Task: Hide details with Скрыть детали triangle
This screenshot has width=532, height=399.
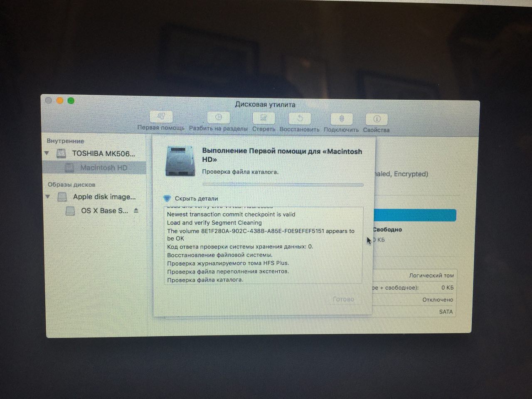Action: click(x=167, y=198)
